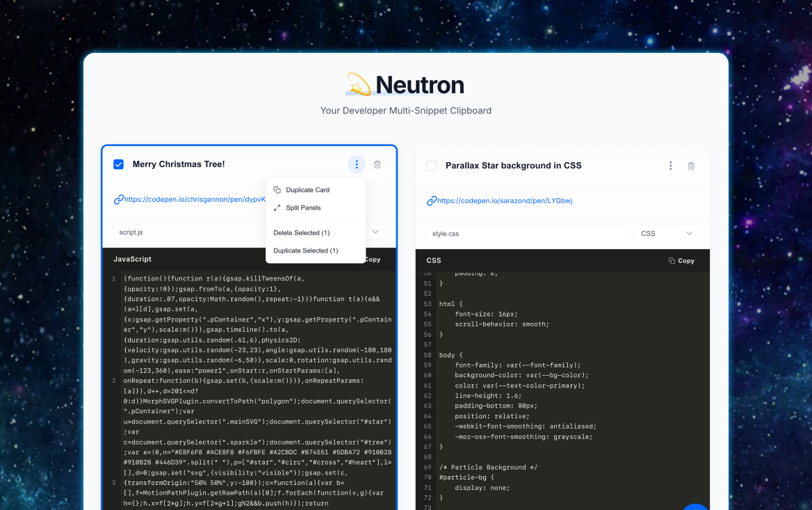Pick Duplicate Selected (1) from the menu
This screenshot has width=812, height=510.
coord(305,250)
